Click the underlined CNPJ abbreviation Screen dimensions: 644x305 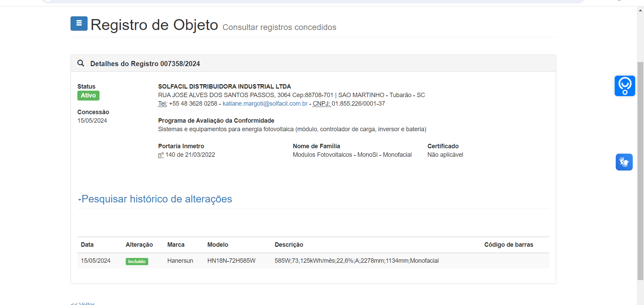coord(321,104)
